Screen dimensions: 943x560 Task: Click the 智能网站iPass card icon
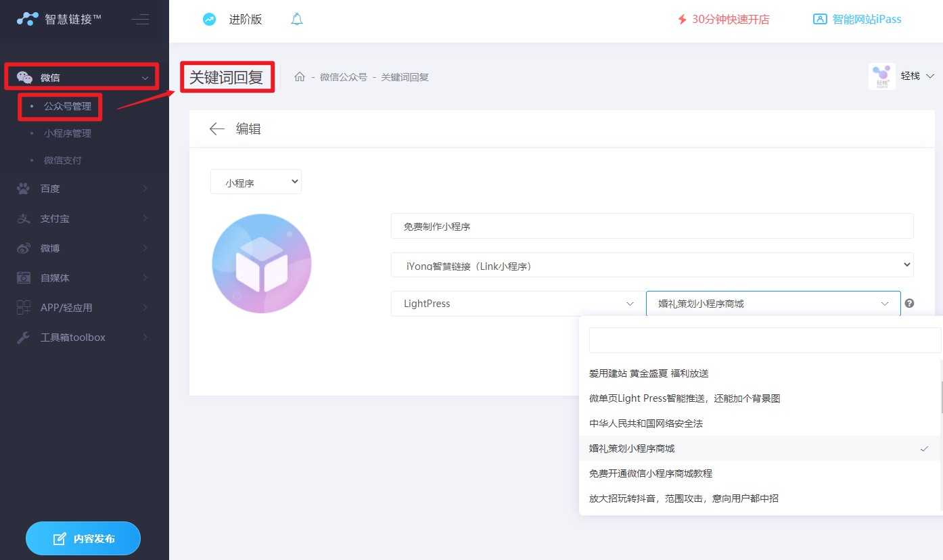[820, 19]
